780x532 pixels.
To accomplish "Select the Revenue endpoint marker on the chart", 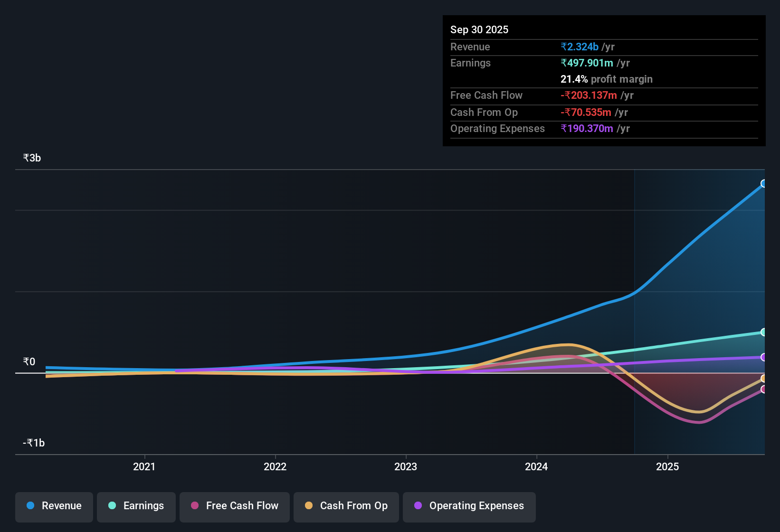I will [x=763, y=183].
